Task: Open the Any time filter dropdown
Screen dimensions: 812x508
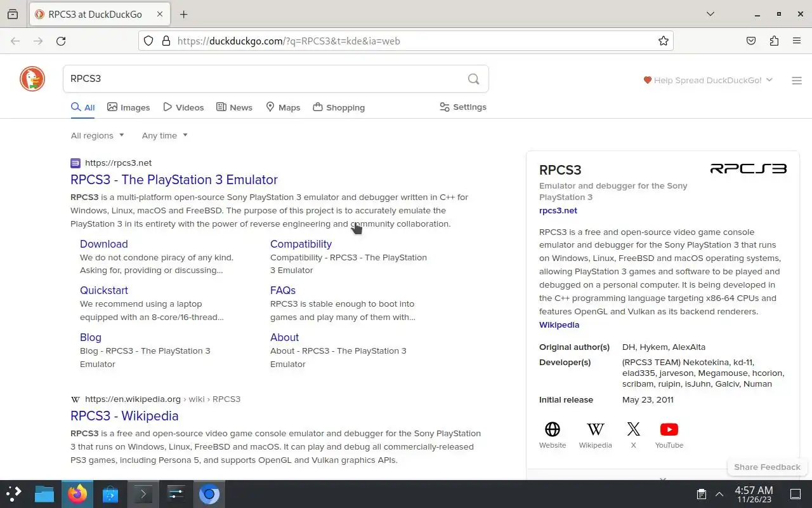Action: click(x=165, y=135)
